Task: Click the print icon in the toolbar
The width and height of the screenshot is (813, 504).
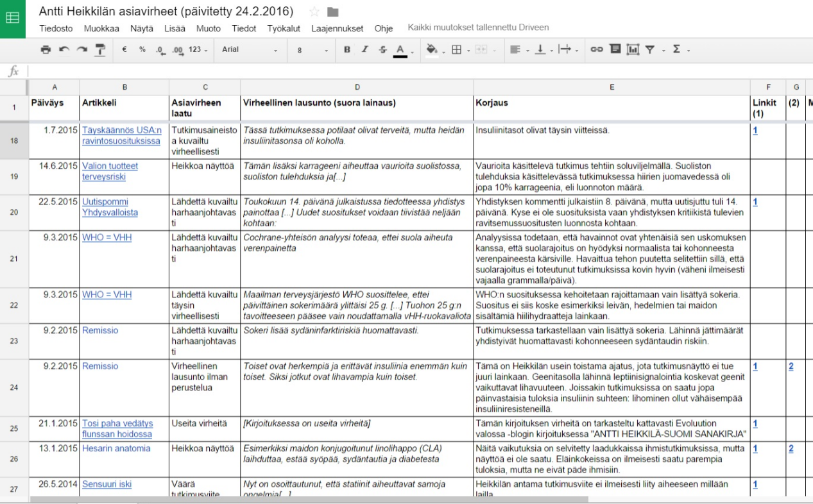Action: tap(45, 49)
